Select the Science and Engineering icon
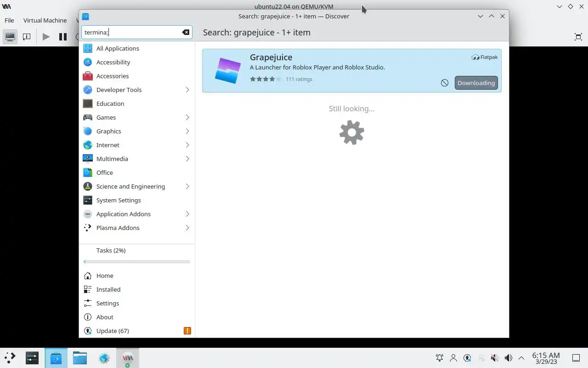The height and width of the screenshot is (368, 588). [x=87, y=186]
